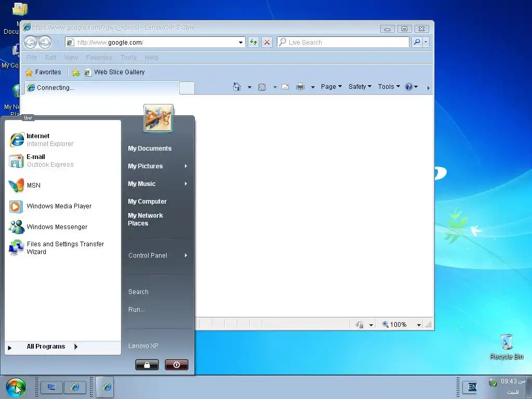Open the search provider options dropdown
Viewport: 532px width, 399px height.
(x=426, y=42)
